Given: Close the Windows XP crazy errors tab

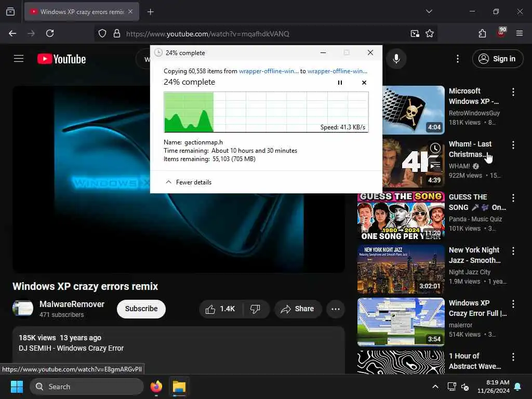Looking at the screenshot, I should 130,11.
